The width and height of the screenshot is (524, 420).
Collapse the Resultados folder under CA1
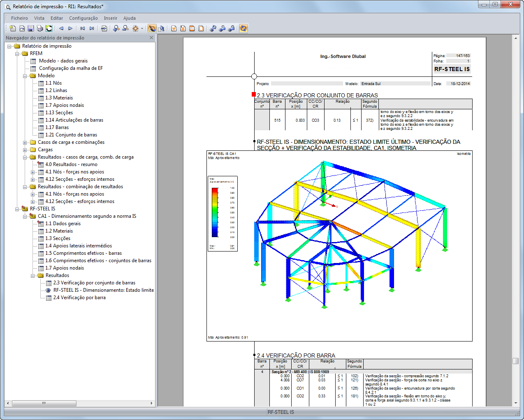(x=33, y=276)
